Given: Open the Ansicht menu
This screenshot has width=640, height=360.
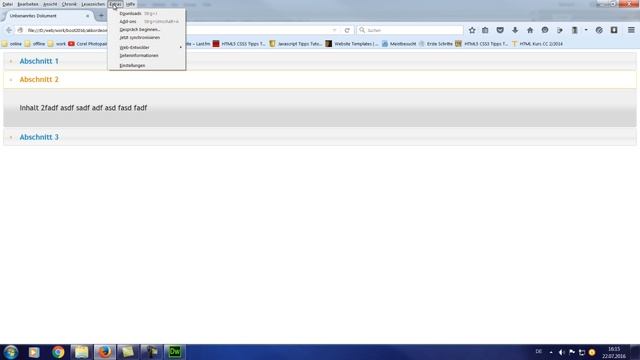Looking at the screenshot, I should (50, 4).
